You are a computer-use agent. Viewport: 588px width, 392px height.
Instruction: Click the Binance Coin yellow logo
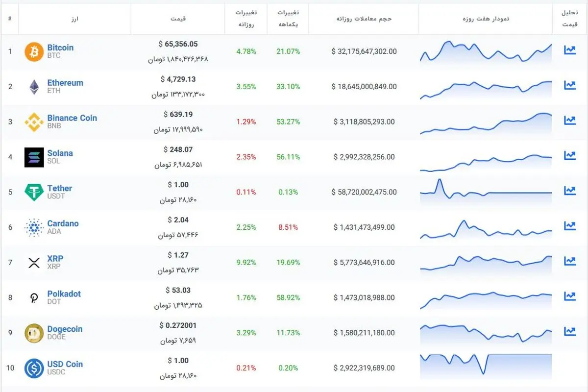34,122
